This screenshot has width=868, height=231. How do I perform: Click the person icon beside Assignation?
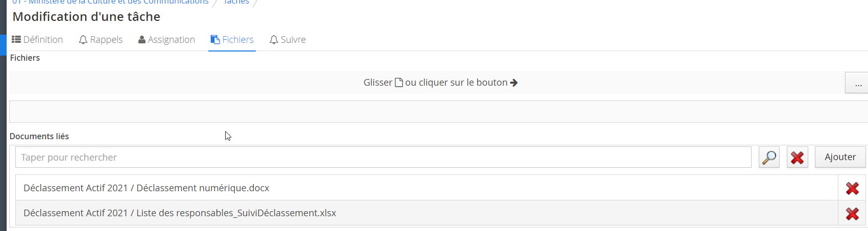[x=142, y=40]
